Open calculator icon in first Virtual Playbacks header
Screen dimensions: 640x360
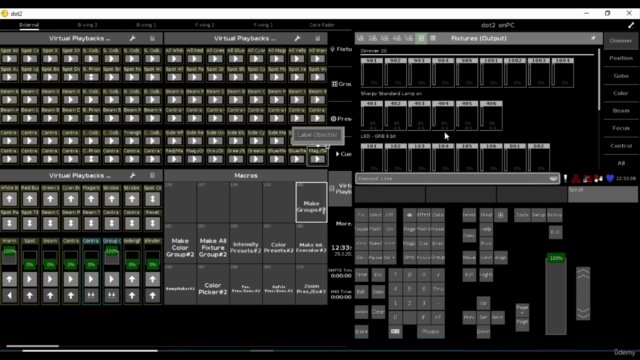pyautogui.click(x=152, y=38)
